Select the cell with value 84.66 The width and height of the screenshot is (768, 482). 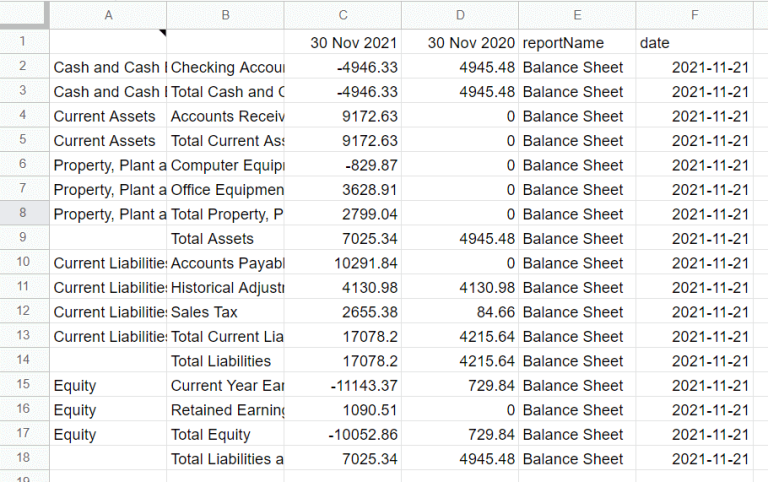tap(460, 312)
